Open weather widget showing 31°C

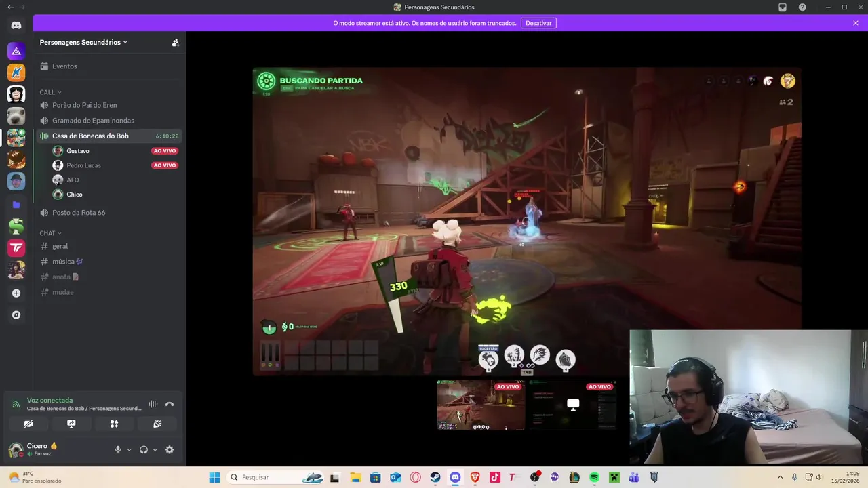click(35, 477)
